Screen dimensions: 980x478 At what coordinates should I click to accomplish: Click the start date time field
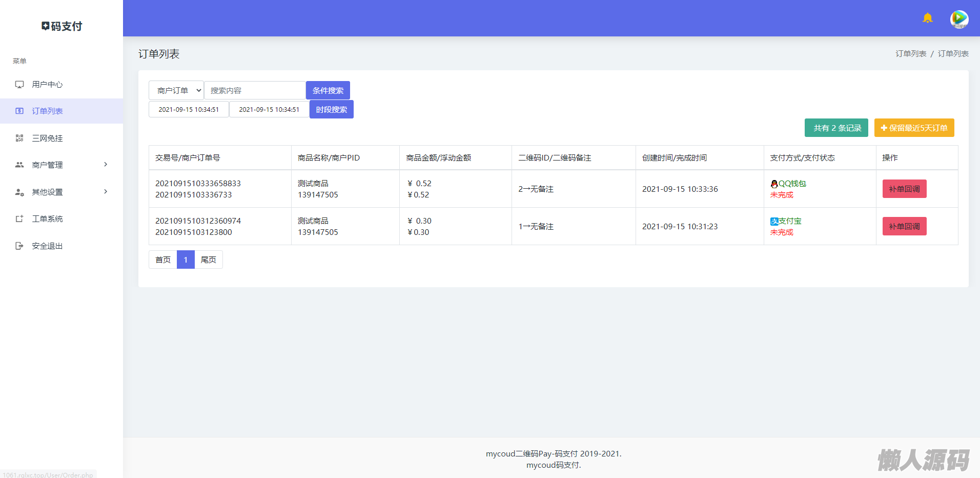pos(189,110)
